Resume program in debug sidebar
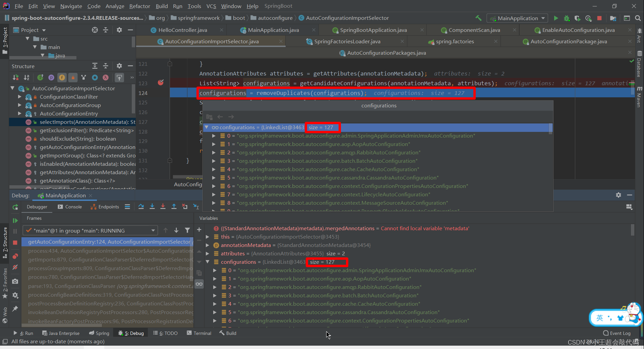This screenshot has height=349, width=644. pyautogui.click(x=15, y=220)
